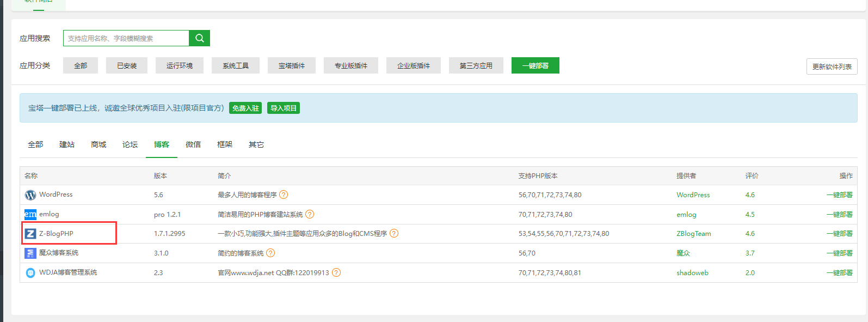Click the 支持PHP版本 column header
Viewport: 868px width, 322px height.
pos(538,175)
